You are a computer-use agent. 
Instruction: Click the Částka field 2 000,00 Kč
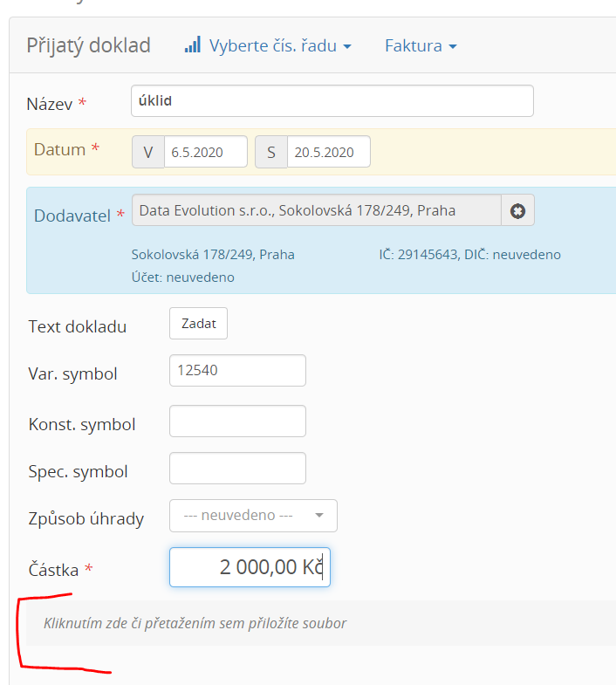click(250, 567)
